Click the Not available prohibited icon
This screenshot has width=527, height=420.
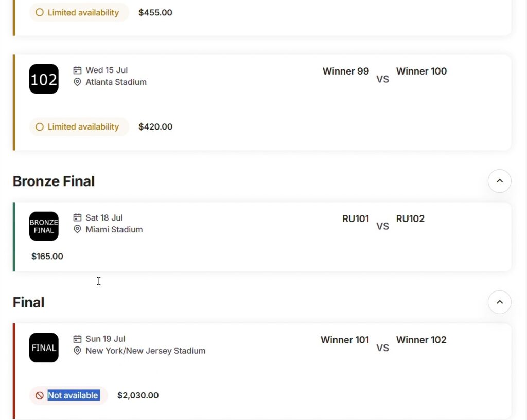coord(40,396)
